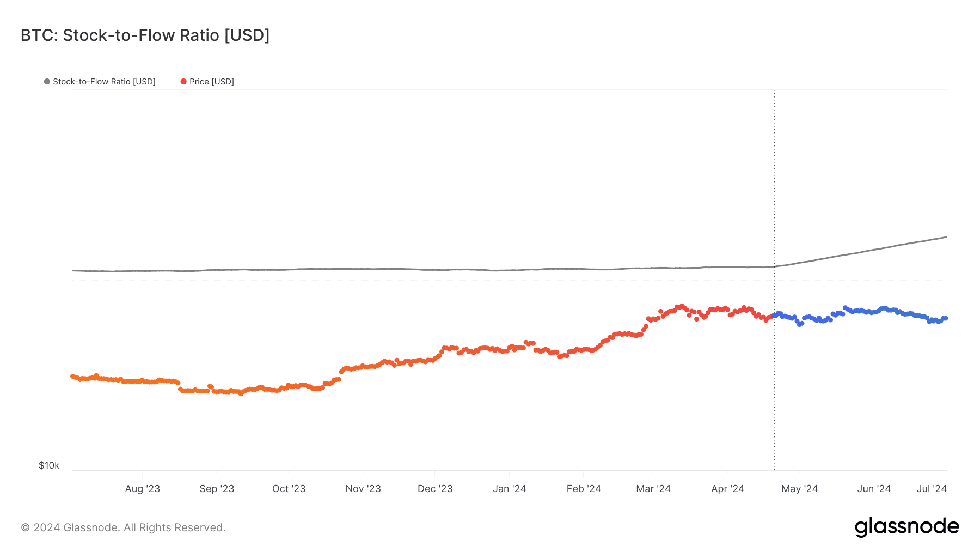Screen dimensions: 980x552
Task: Select the Aug '23 axis label
Action: coord(143,489)
